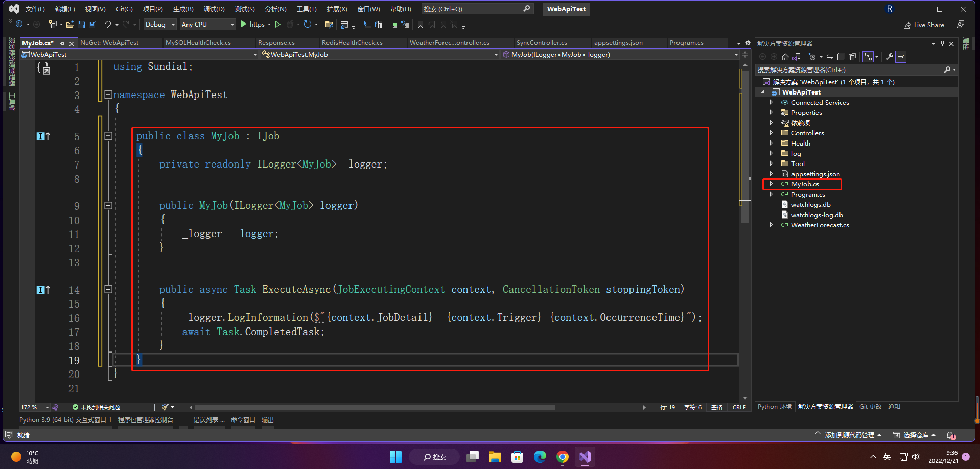Viewport: 980px width, 469px height.
Task: Switch between solutions and folders view
Action: pos(796,57)
